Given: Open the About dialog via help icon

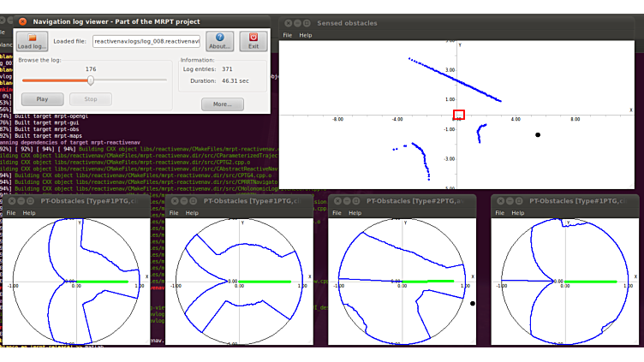Looking at the screenshot, I should point(219,41).
